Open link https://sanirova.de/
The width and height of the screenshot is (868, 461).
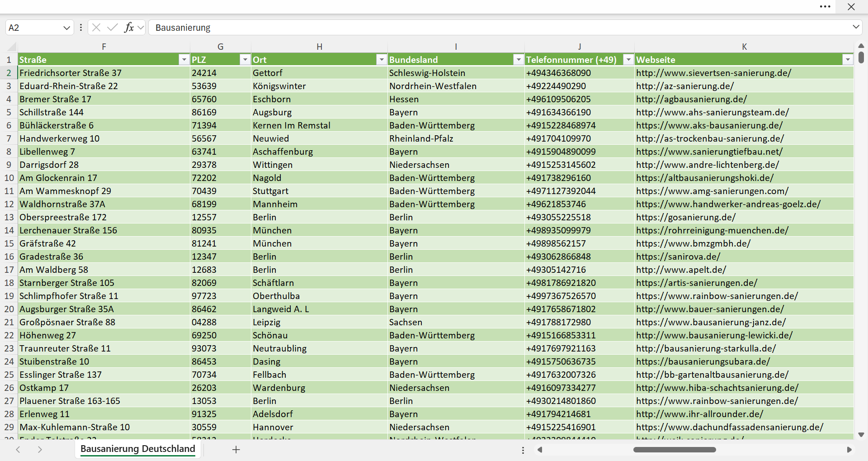click(678, 257)
